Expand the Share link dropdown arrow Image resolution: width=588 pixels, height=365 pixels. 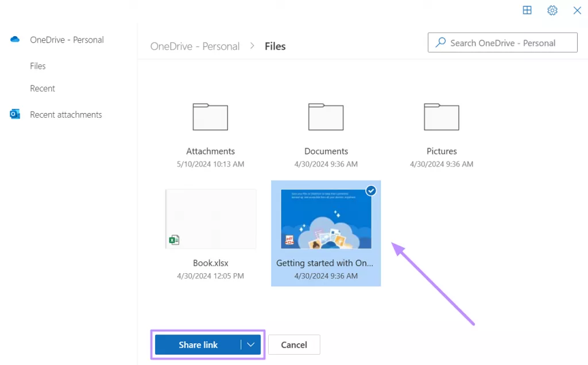pyautogui.click(x=250, y=344)
